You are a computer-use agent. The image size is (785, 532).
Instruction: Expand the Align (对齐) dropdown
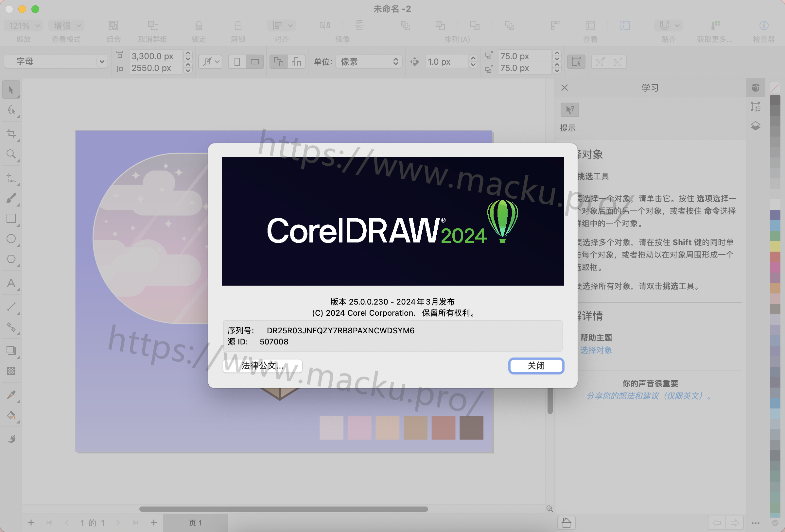pos(281,26)
